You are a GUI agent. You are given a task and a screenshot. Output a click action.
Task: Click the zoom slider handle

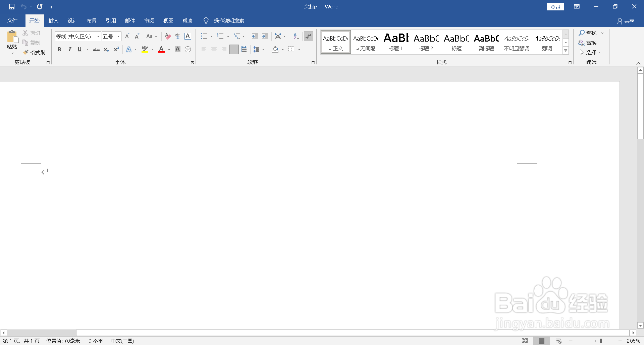(x=601, y=341)
